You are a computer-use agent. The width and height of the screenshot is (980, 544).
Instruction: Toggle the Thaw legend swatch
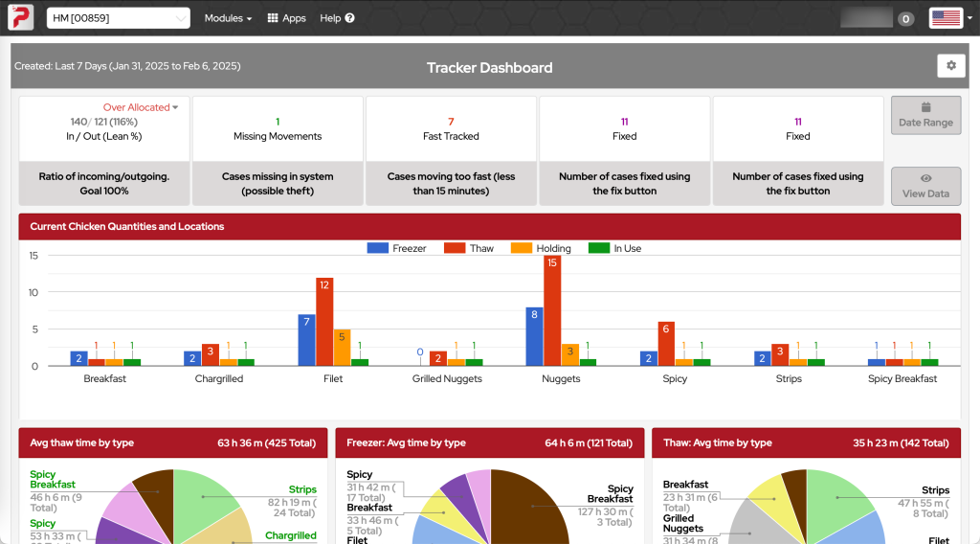pos(455,248)
